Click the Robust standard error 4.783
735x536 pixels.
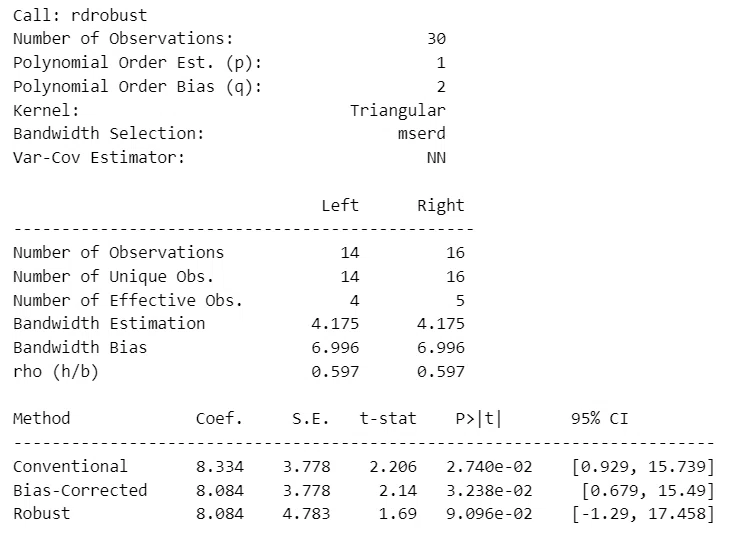coord(307,513)
